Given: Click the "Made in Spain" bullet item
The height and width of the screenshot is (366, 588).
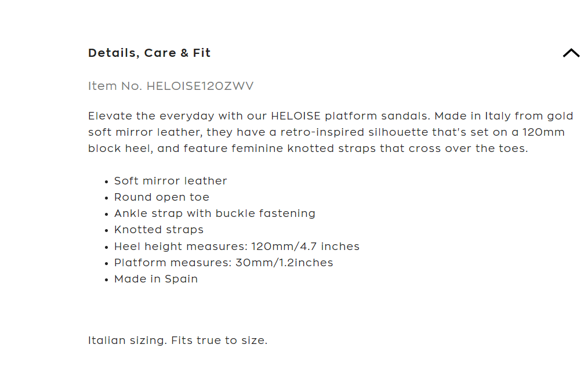Looking at the screenshot, I should point(156,279).
